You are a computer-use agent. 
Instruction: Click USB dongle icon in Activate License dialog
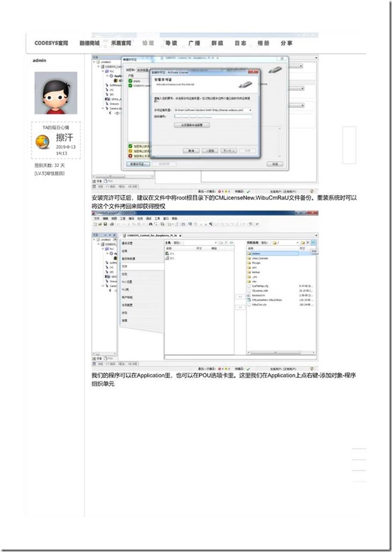[x=246, y=85]
